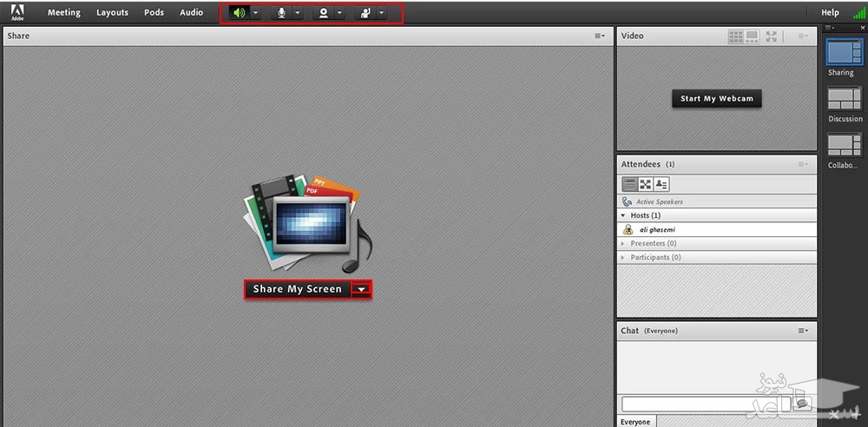Open the speaker options dropdown arrow
This screenshot has width=868, height=427.
256,13
